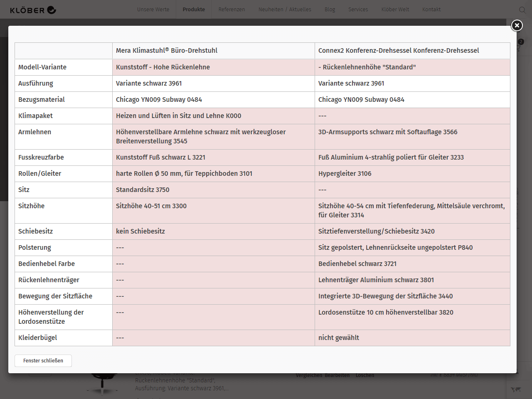Image resolution: width=532 pixels, height=399 pixels.
Task: Click the 'Modell-Variante' row label
Action: pos(64,67)
